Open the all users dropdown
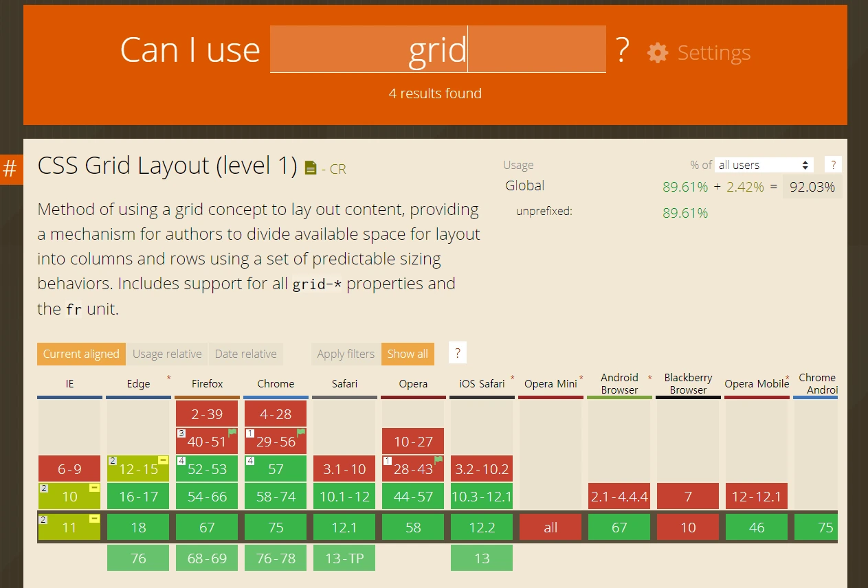This screenshot has height=588, width=868. (764, 165)
